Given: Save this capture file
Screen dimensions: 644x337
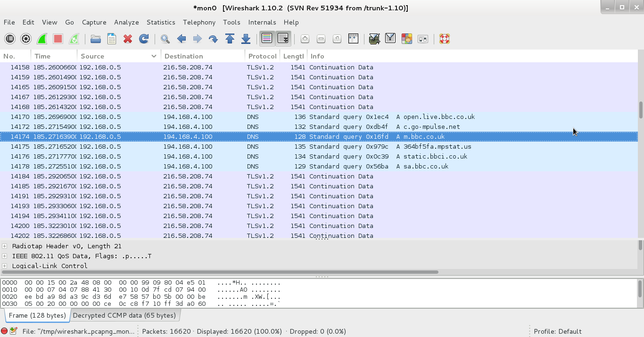Looking at the screenshot, I should (x=112, y=39).
